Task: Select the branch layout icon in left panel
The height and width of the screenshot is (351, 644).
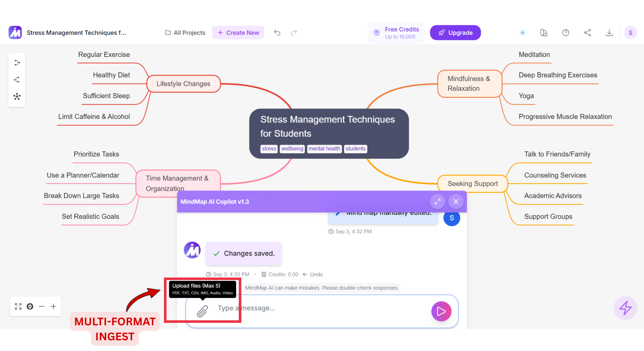Action: (17, 80)
